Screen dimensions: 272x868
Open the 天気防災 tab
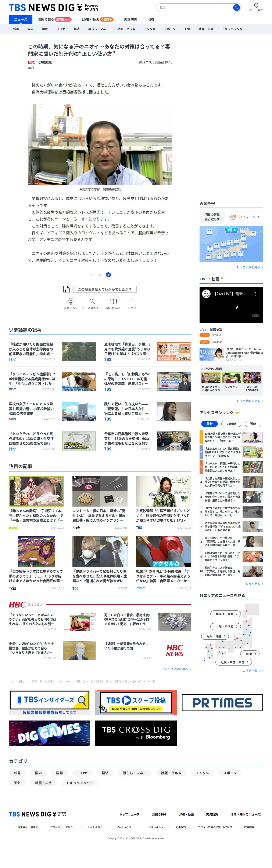pyautogui.click(x=130, y=19)
